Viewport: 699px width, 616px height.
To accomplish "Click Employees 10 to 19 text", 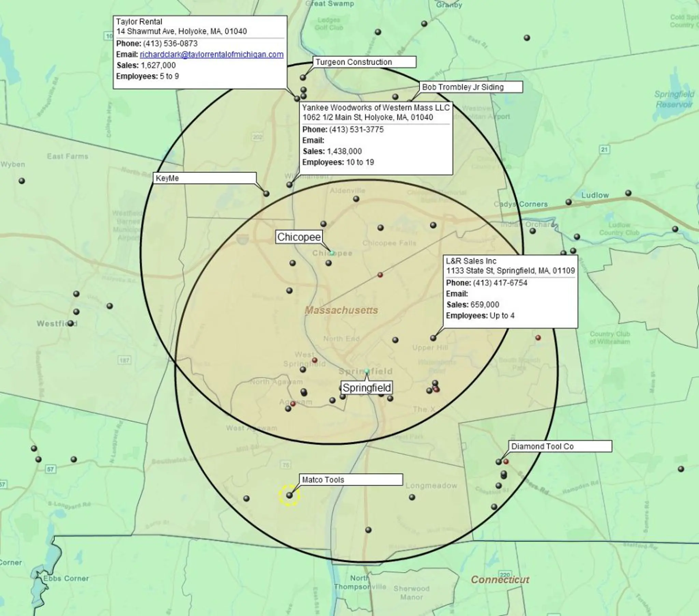I will pos(338,162).
